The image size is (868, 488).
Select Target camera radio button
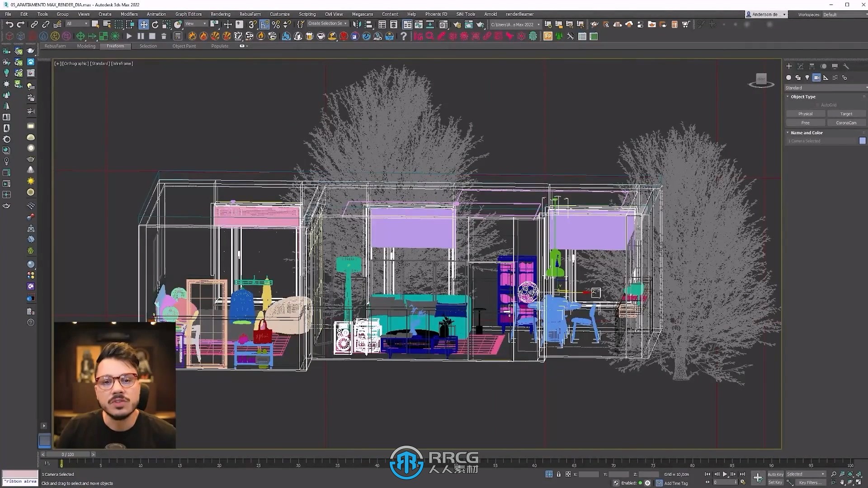tap(846, 114)
